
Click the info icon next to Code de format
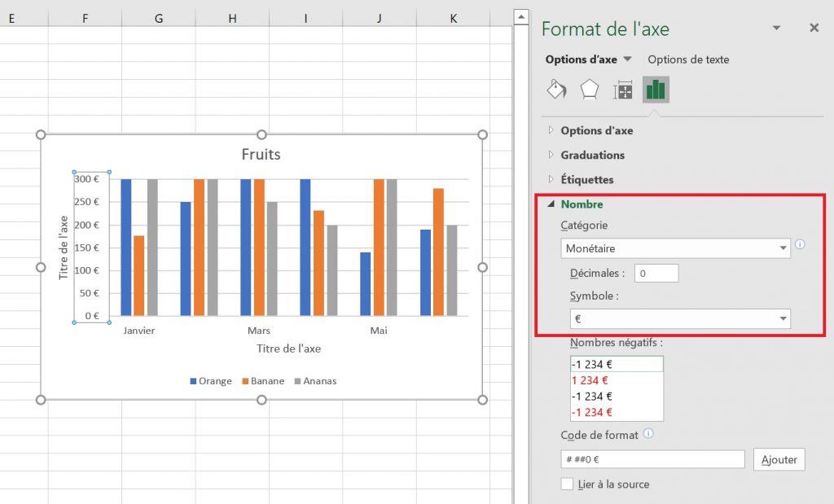click(x=647, y=435)
